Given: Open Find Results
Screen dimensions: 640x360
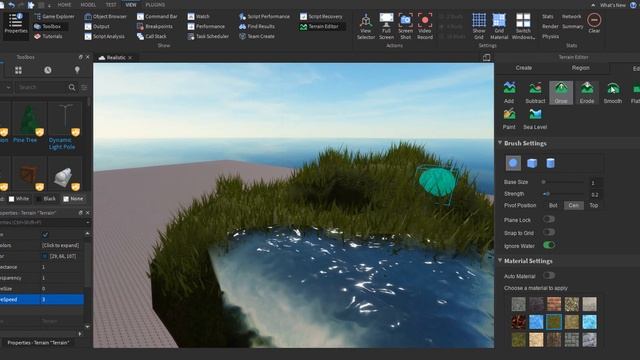Looking at the screenshot, I should [x=257, y=27].
